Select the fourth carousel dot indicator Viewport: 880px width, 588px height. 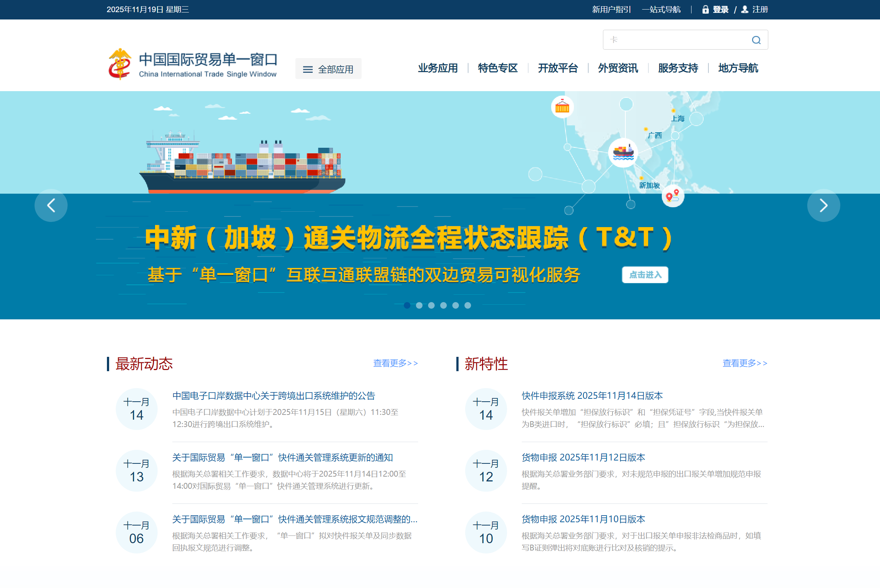[x=443, y=306]
